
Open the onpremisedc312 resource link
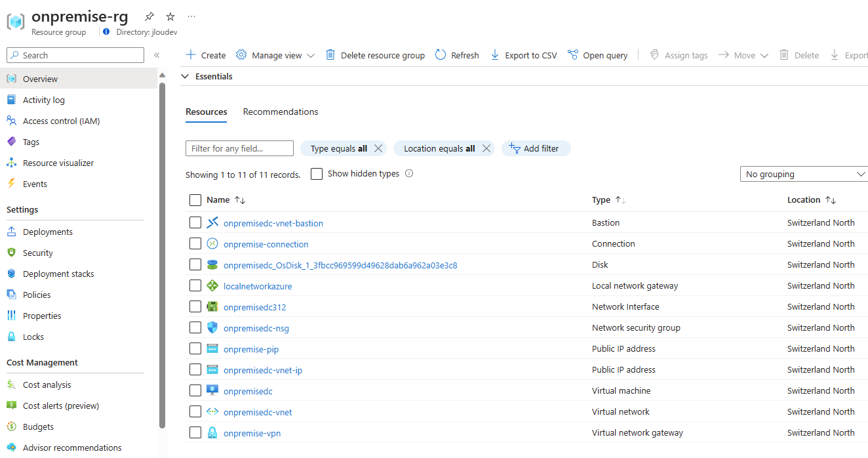pyautogui.click(x=254, y=307)
